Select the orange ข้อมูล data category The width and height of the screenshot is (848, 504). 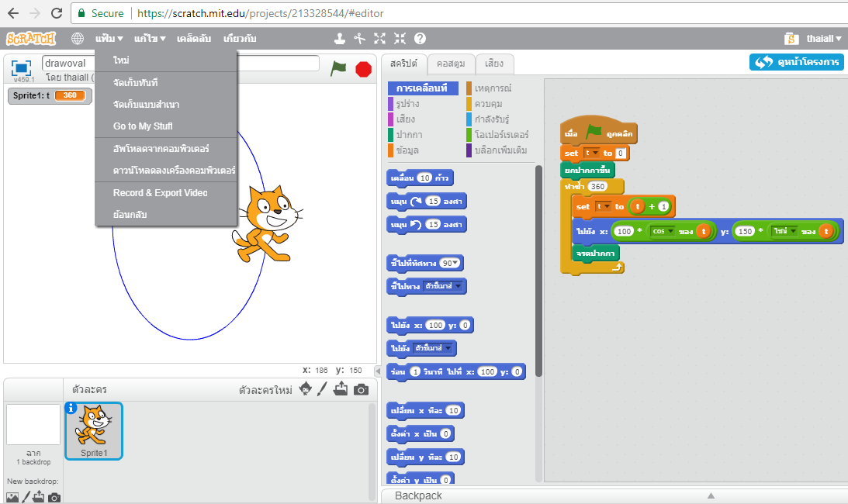[x=408, y=150]
